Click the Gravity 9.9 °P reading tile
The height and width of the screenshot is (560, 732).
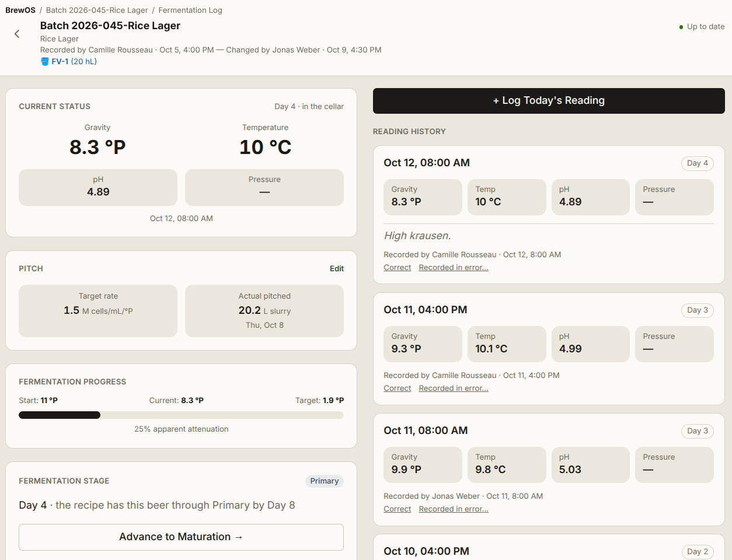point(423,465)
